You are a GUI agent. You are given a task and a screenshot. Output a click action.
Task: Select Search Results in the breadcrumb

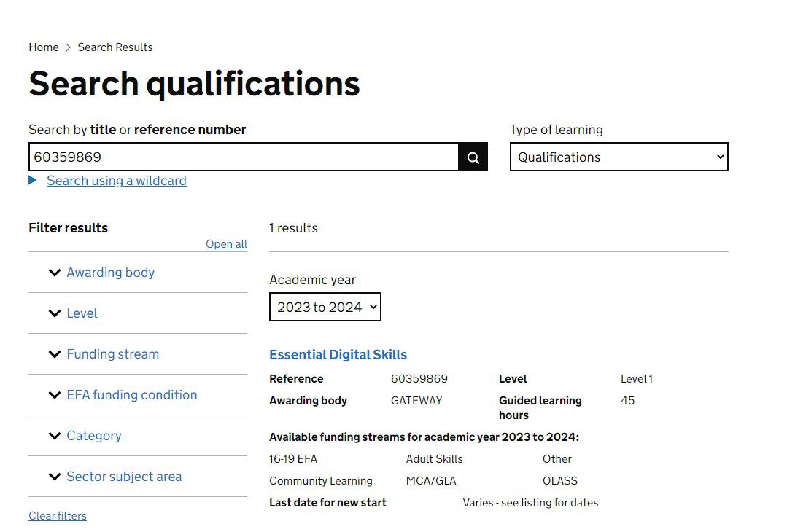[x=115, y=47]
